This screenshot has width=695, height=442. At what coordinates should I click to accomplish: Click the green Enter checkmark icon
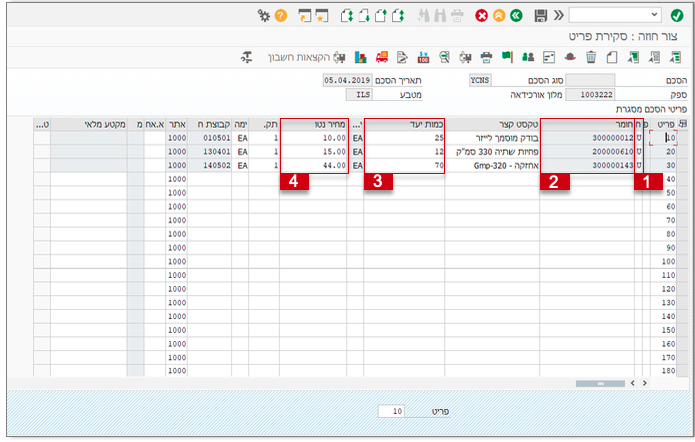click(x=676, y=16)
